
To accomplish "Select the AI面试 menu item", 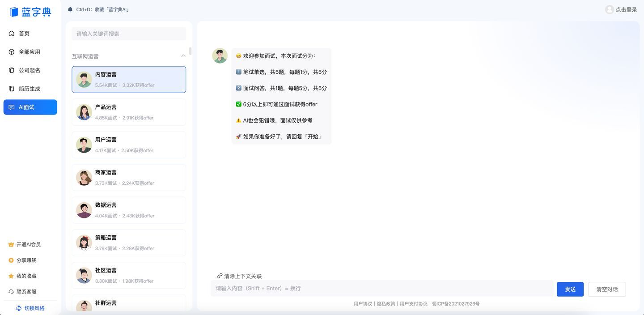I will (30, 107).
